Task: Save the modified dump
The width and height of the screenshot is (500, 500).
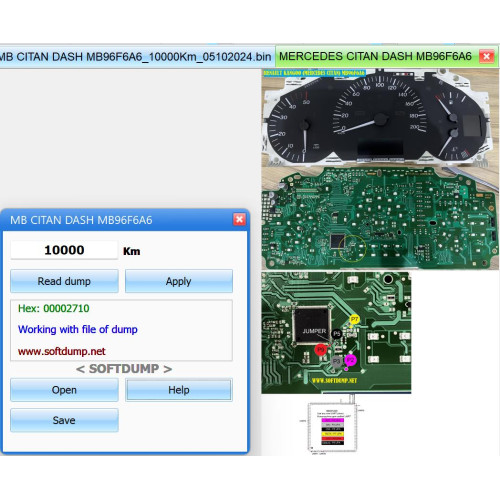Action: click(x=64, y=420)
